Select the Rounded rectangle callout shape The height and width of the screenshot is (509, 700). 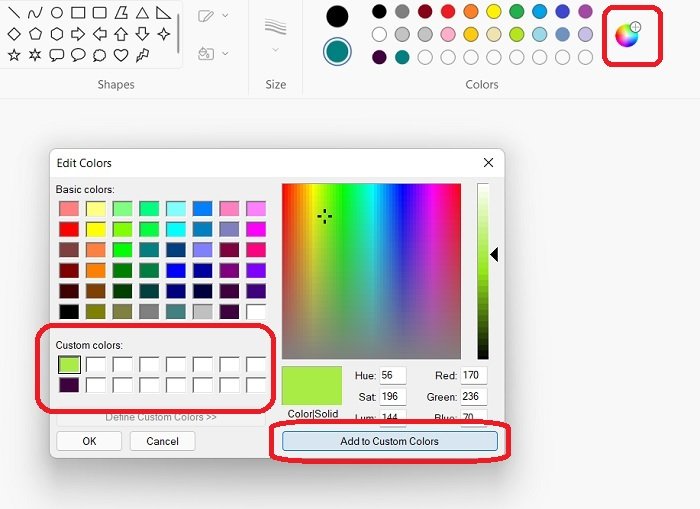[57, 55]
